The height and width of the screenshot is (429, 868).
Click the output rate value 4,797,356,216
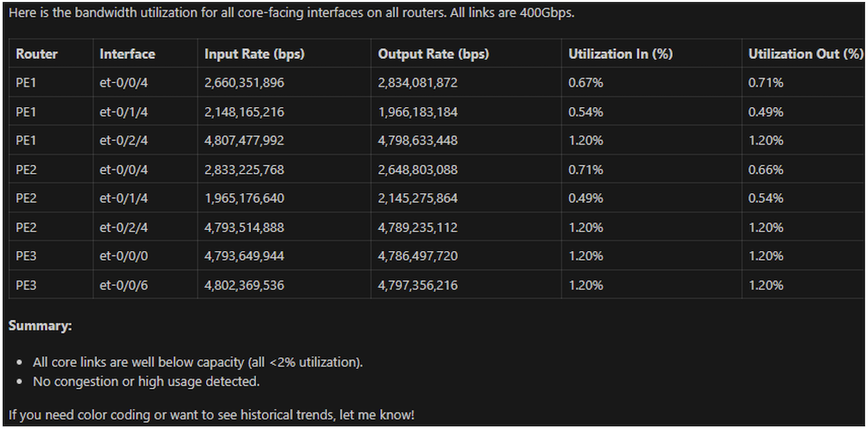pos(417,285)
